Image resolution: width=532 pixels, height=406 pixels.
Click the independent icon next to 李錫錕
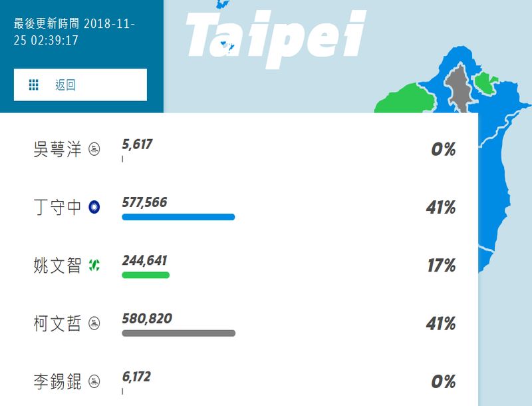pos(94,381)
